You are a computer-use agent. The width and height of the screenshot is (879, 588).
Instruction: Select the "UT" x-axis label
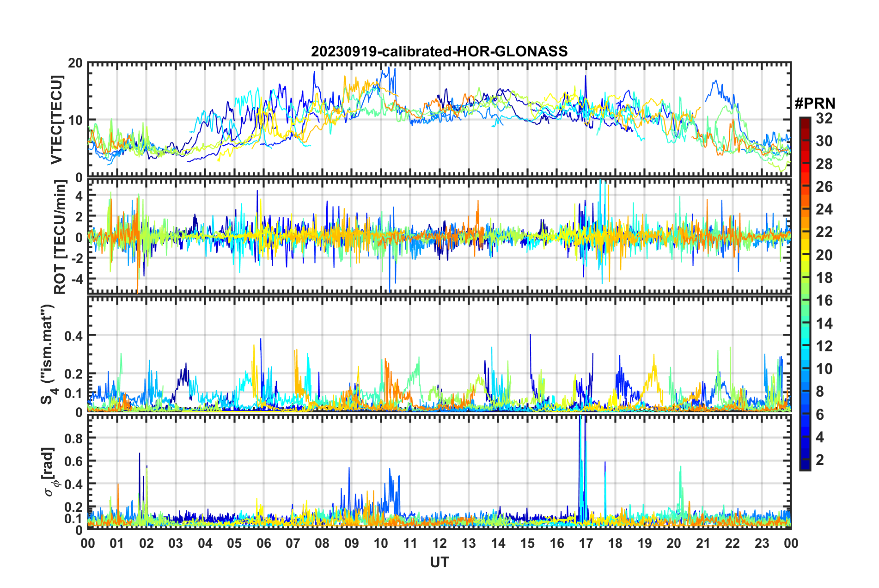point(439,562)
